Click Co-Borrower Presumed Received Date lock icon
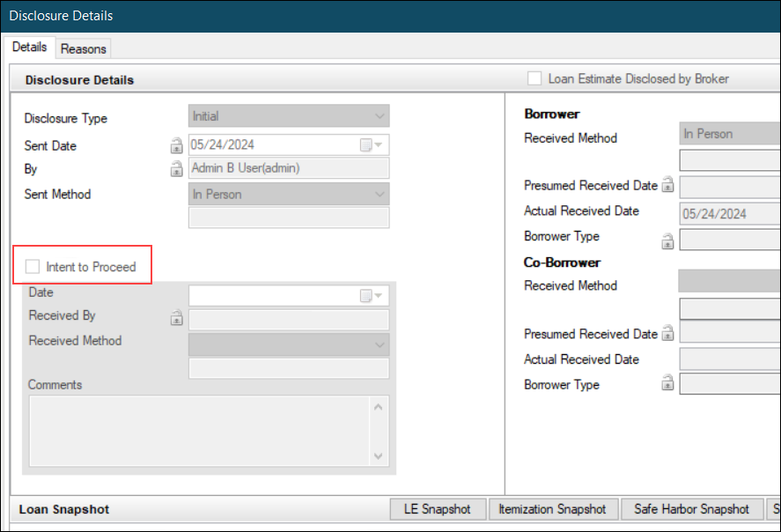This screenshot has width=781, height=532. click(667, 333)
